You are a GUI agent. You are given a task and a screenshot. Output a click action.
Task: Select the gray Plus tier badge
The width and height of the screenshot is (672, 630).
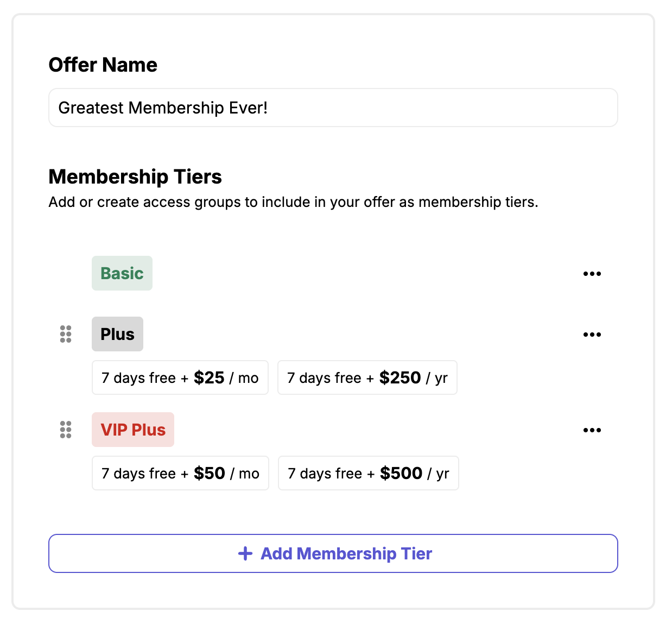click(117, 334)
